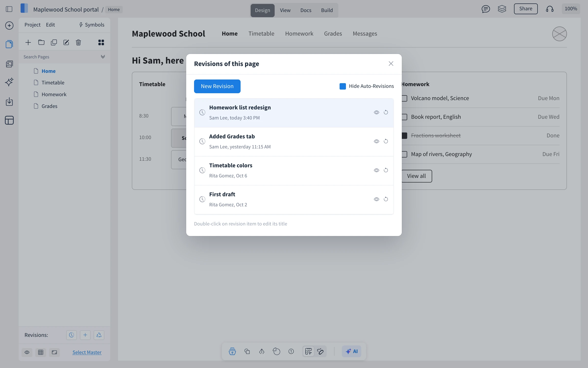Open the layers stack icon in header

[x=502, y=9]
